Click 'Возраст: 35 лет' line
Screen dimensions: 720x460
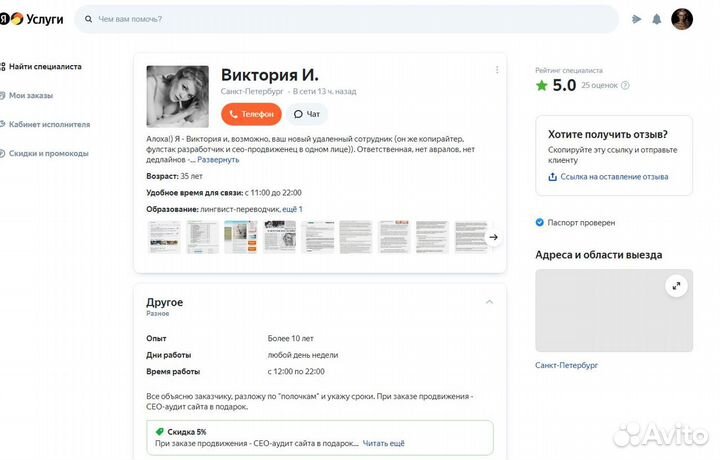tap(174, 176)
